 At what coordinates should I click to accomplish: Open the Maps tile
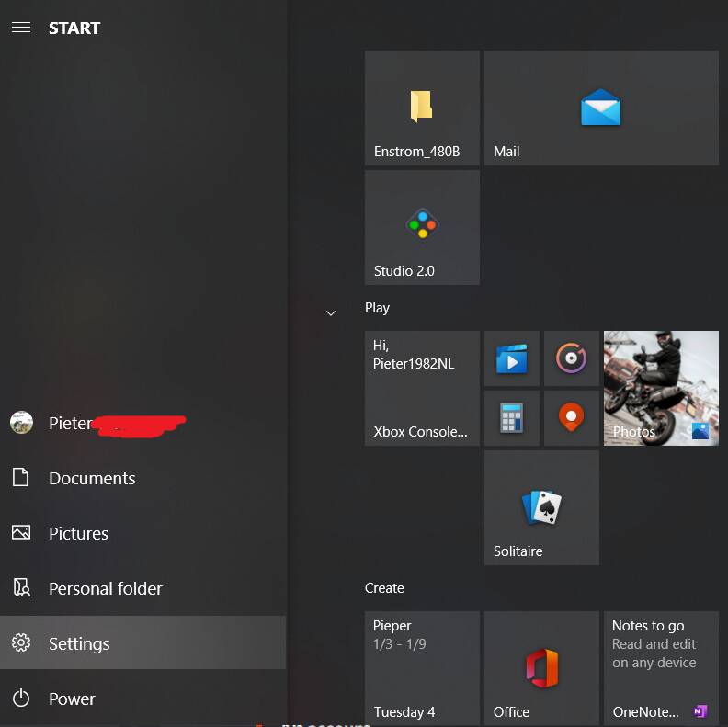pos(572,418)
